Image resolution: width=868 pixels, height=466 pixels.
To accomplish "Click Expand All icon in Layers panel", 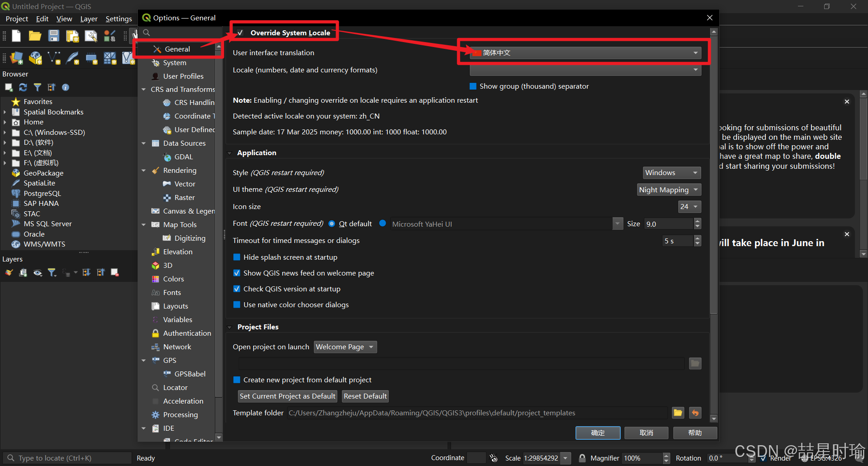I will click(x=86, y=272).
